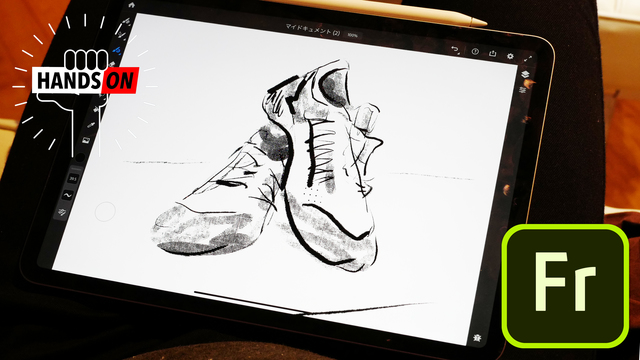Open the Layer Properties sliders icon
This screenshot has height=360, width=640.
click(x=522, y=89)
